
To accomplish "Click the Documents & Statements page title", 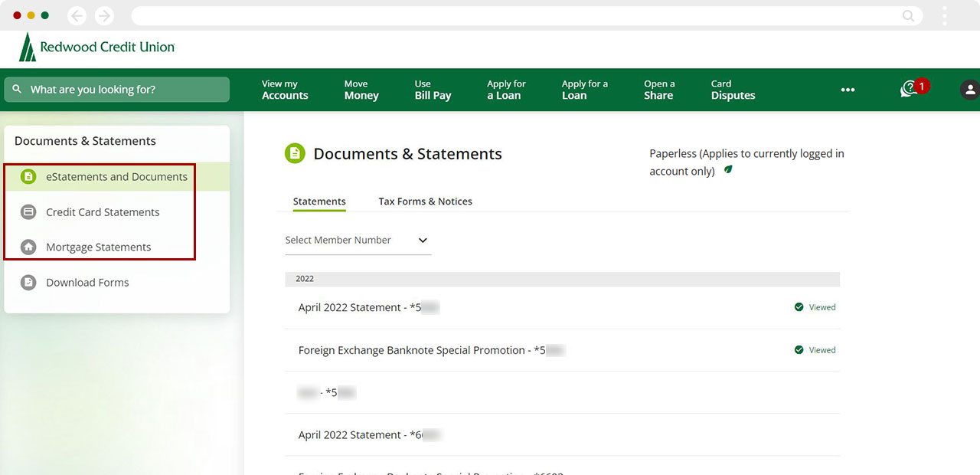I will (407, 154).
